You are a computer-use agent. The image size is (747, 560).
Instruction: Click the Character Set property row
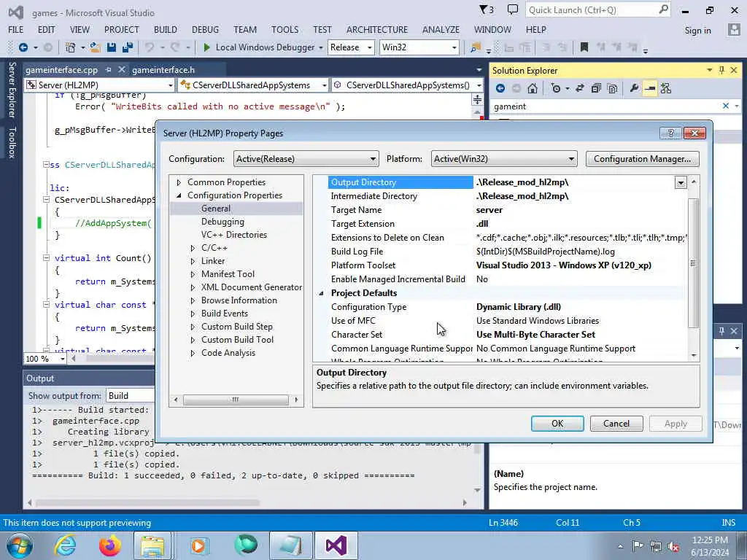click(508, 334)
